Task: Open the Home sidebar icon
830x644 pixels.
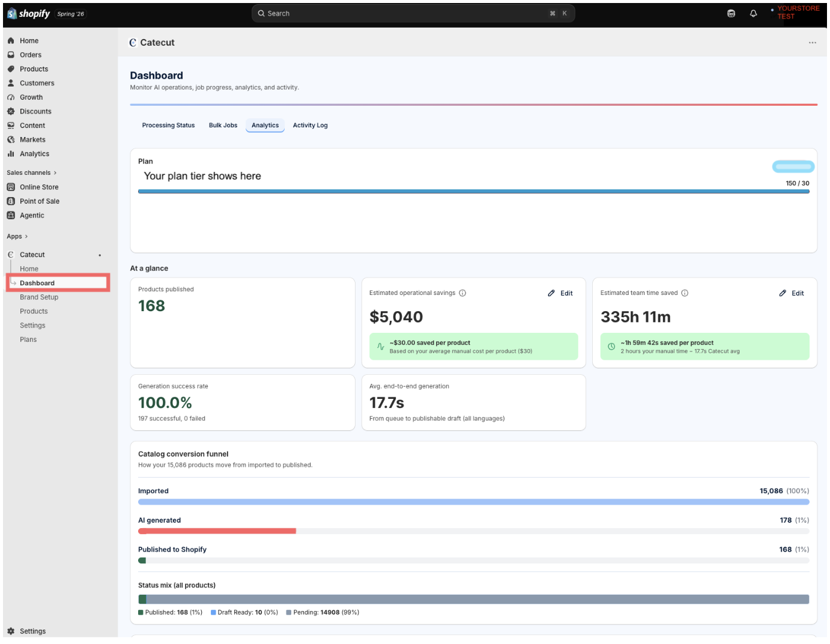Action: tap(11, 41)
